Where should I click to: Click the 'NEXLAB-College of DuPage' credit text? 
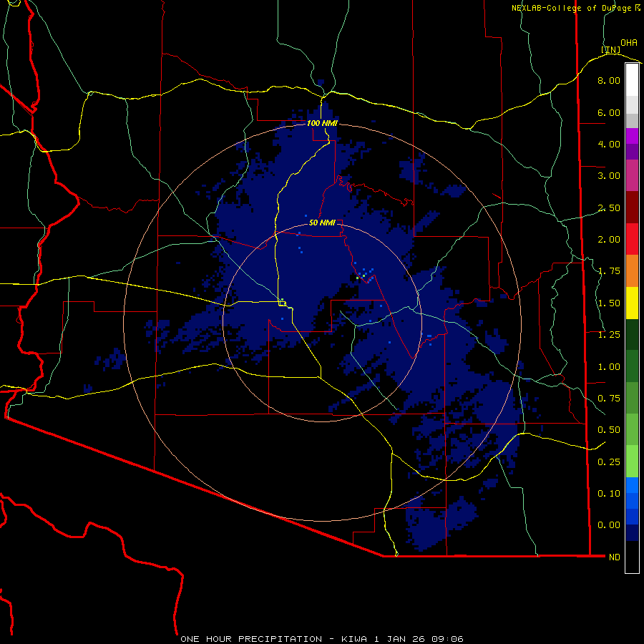571,8
